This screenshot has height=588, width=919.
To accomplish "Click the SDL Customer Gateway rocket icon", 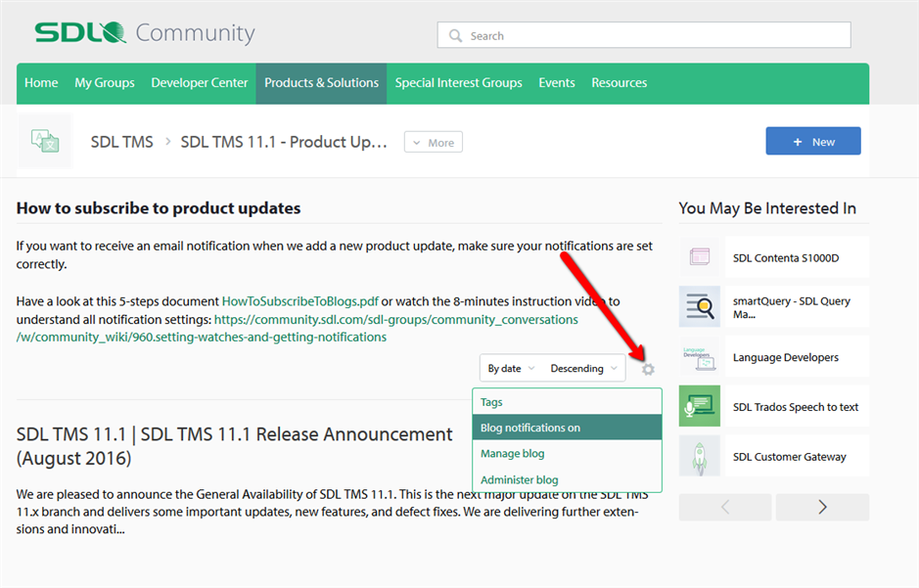I will click(699, 456).
